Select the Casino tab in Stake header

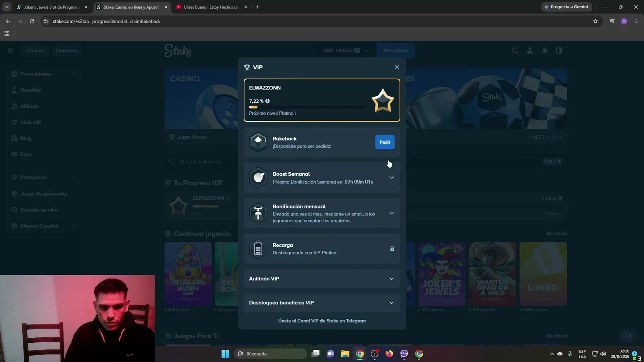click(x=35, y=50)
